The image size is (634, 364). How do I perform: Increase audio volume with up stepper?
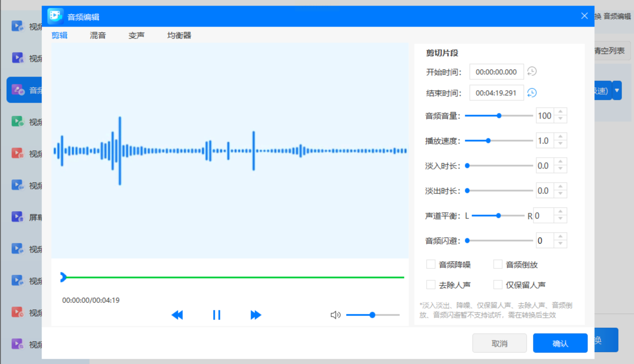tap(560, 112)
